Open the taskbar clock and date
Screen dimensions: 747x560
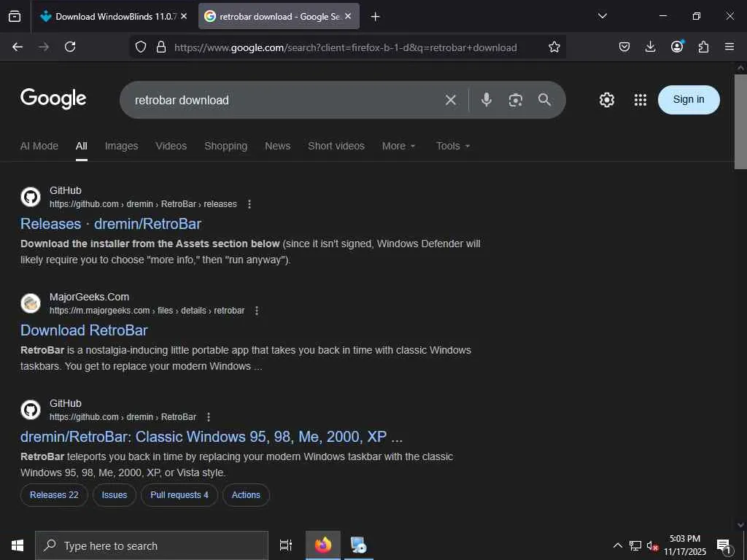685,545
